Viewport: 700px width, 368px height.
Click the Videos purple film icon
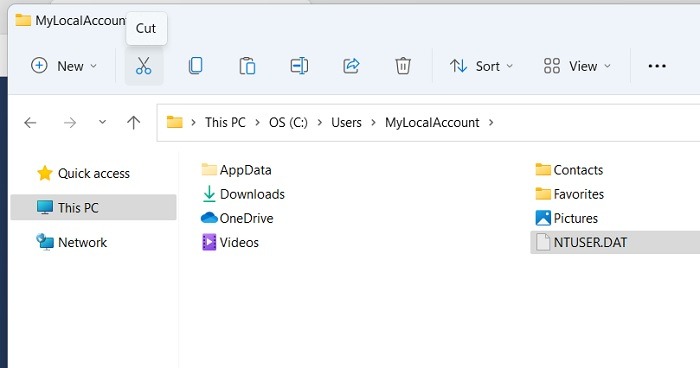(209, 242)
